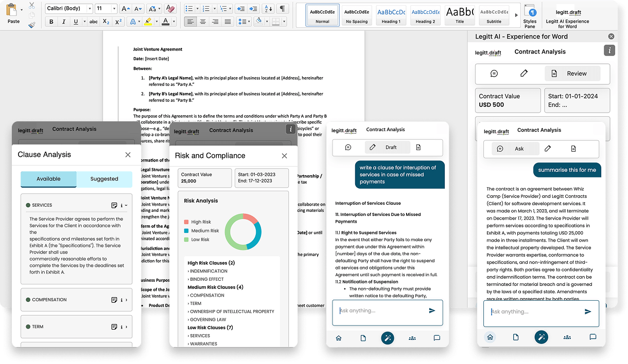Viewport: 628px width, 364px height.
Task: Toggle strikethrough formatting
Action: tap(93, 22)
